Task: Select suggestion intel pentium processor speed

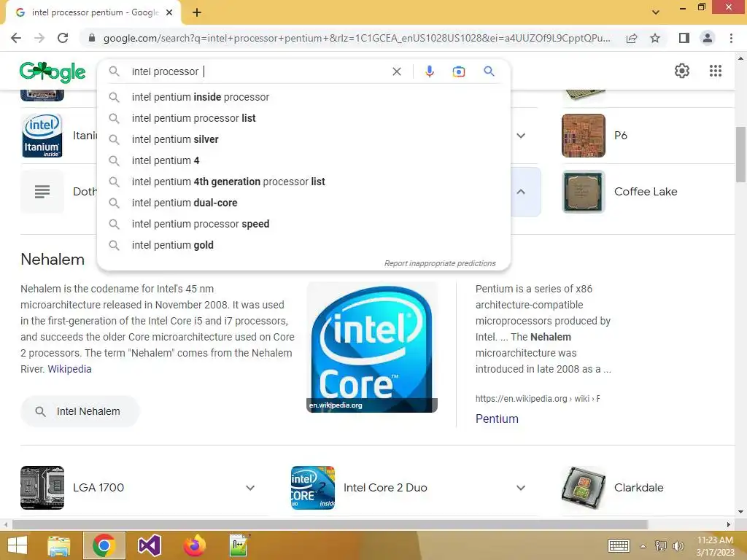Action: (x=303, y=224)
